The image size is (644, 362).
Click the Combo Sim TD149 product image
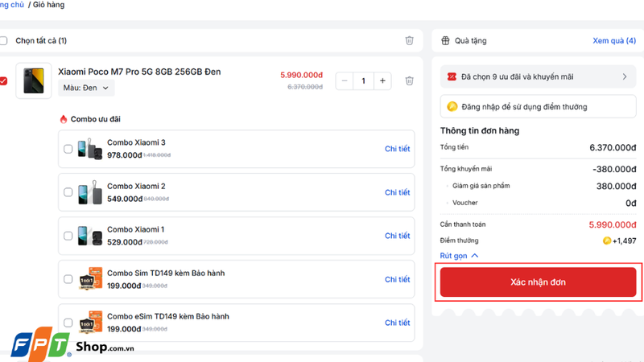90,278
